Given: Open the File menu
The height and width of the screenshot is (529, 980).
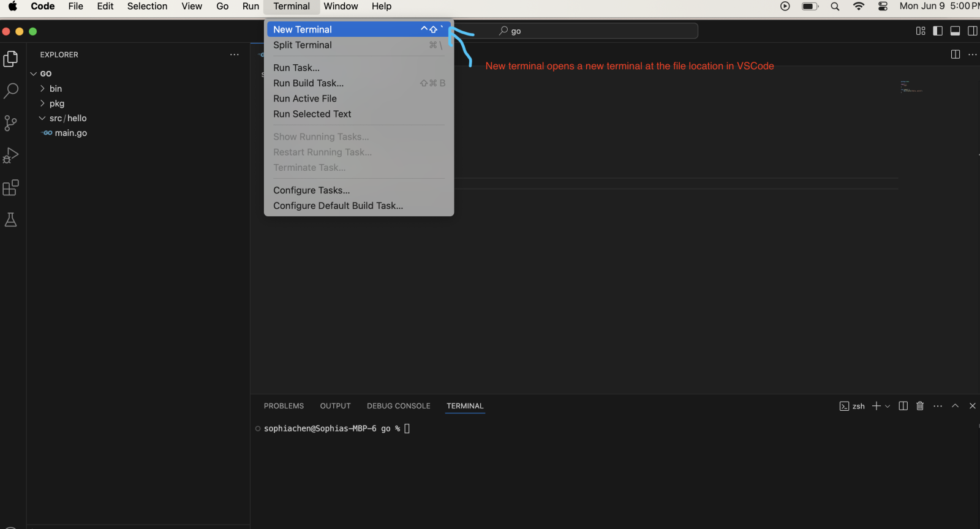Looking at the screenshot, I should click(76, 6).
